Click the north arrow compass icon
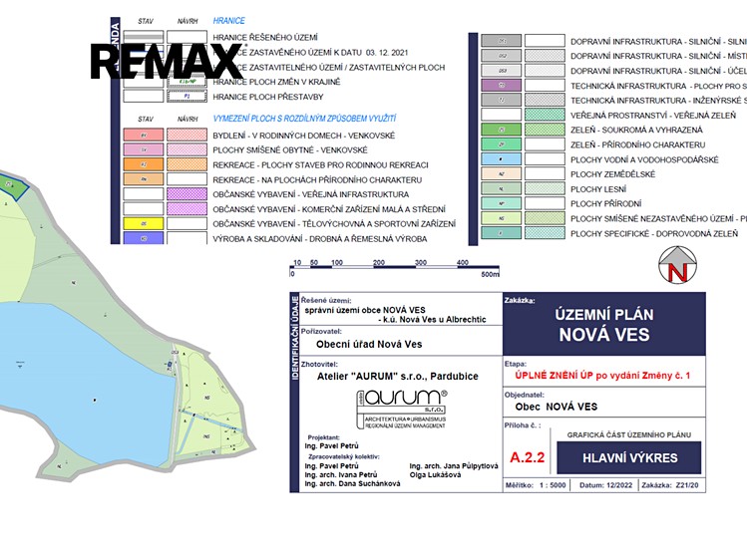This screenshot has width=747, height=560. pyautogui.click(x=677, y=265)
